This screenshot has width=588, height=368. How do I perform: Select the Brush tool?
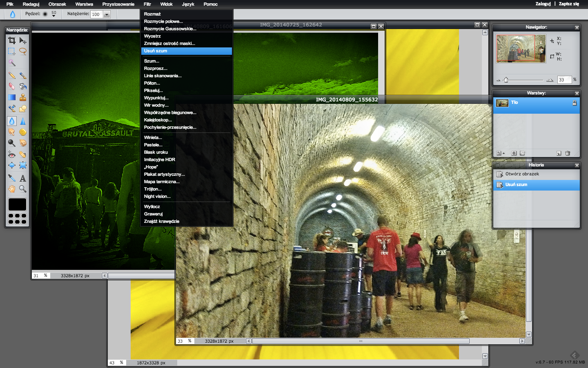pos(23,75)
